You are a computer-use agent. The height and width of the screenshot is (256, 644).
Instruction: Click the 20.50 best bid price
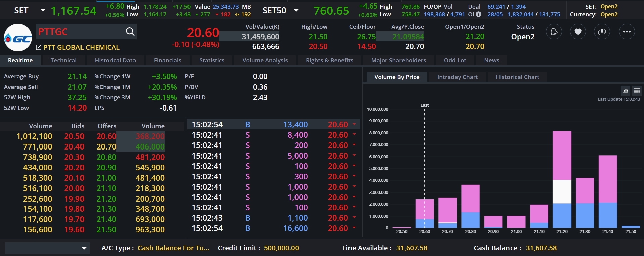[x=74, y=136]
